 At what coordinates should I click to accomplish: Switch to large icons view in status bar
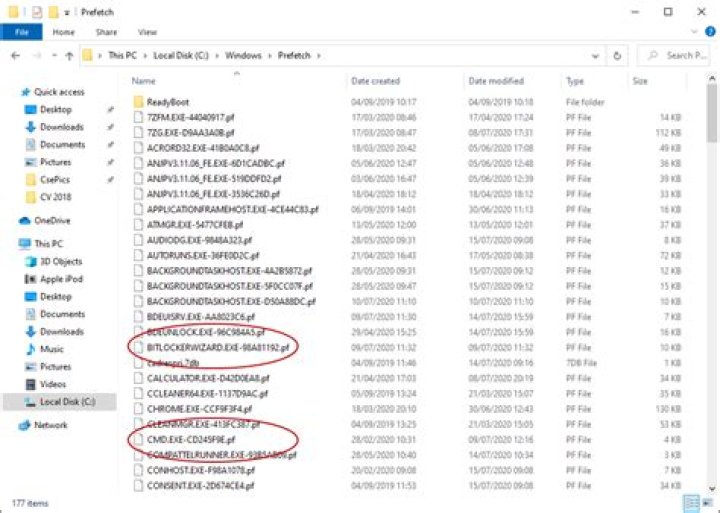pyautogui.click(x=709, y=503)
